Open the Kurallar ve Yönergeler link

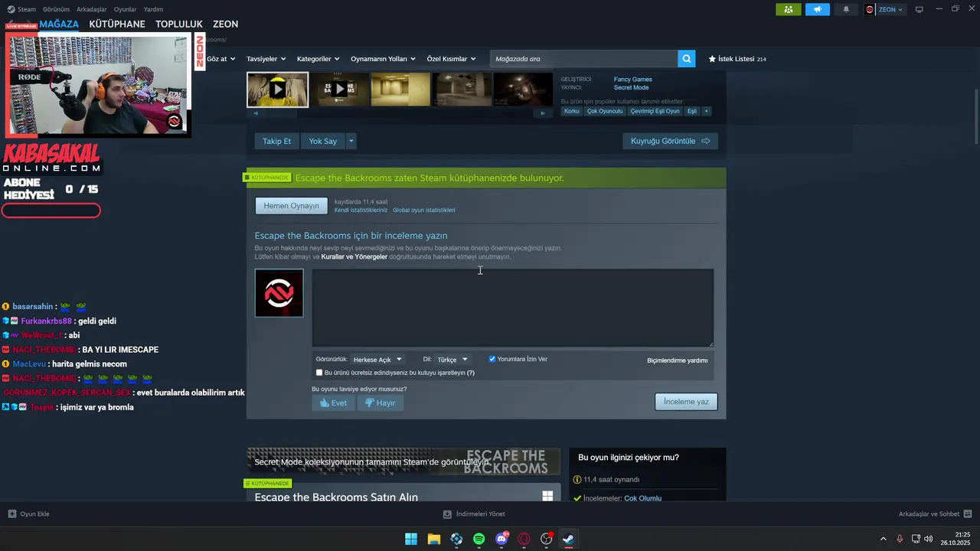[354, 257]
